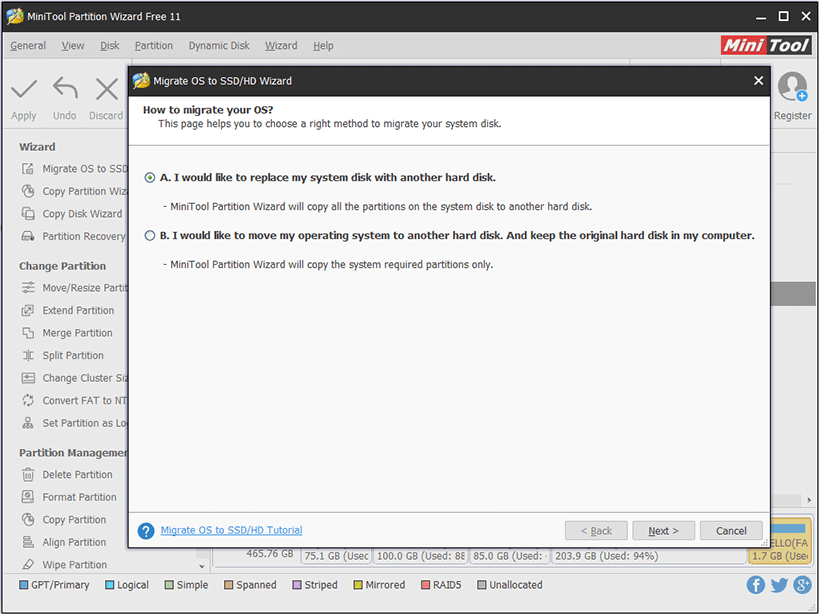Click the Partition Recovery icon
This screenshot has height=614, width=820.
tap(28, 236)
